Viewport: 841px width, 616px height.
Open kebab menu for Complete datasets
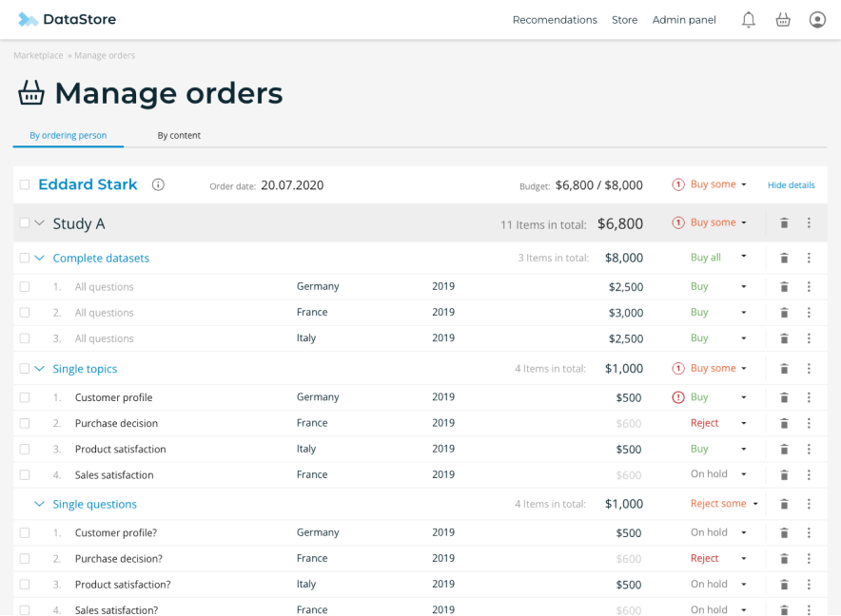(x=809, y=258)
